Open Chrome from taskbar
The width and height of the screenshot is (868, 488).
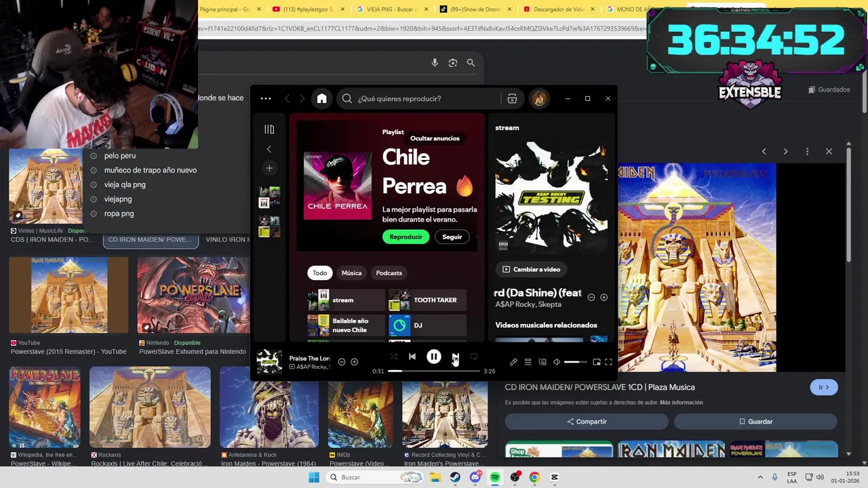point(534,477)
